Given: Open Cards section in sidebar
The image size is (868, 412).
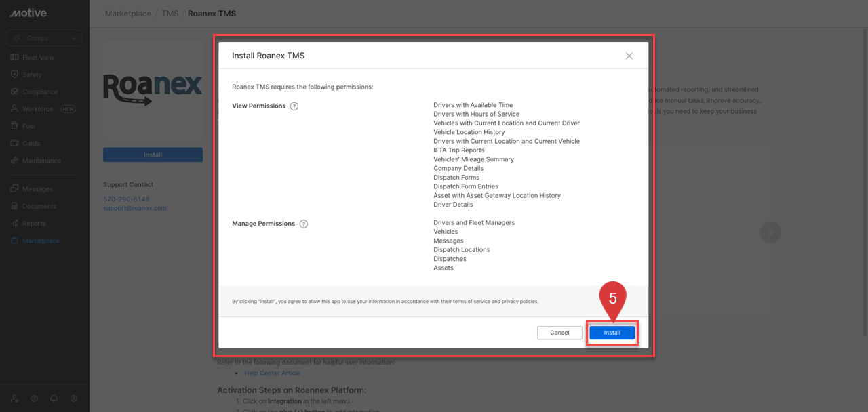Looking at the screenshot, I should [31, 144].
